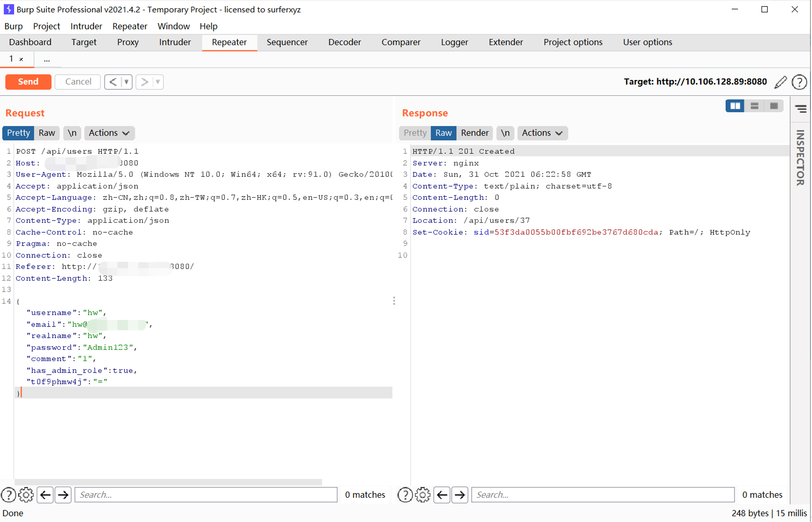Select Render view in the Response panel
Viewport: 812px width, 522px height.
coord(474,133)
